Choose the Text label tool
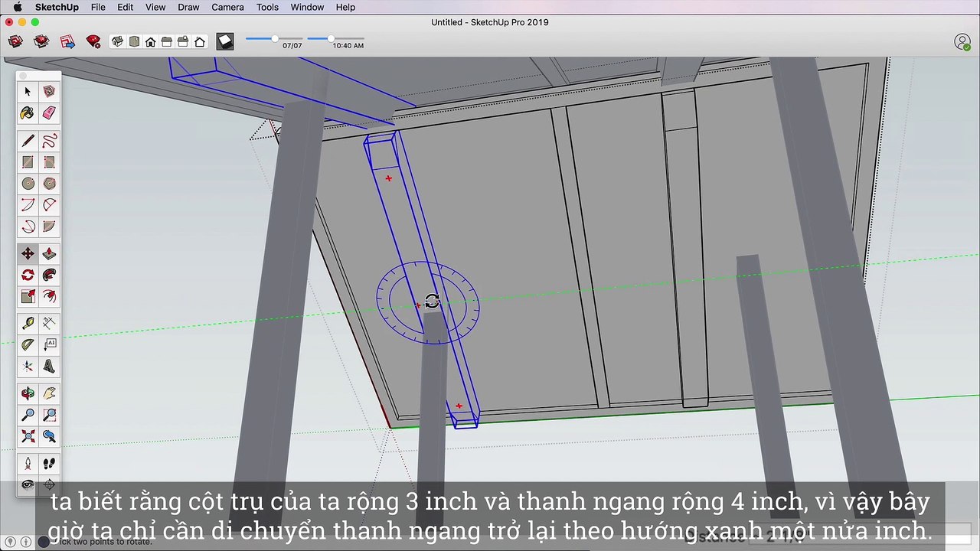This screenshot has height=551, width=980. point(49,344)
